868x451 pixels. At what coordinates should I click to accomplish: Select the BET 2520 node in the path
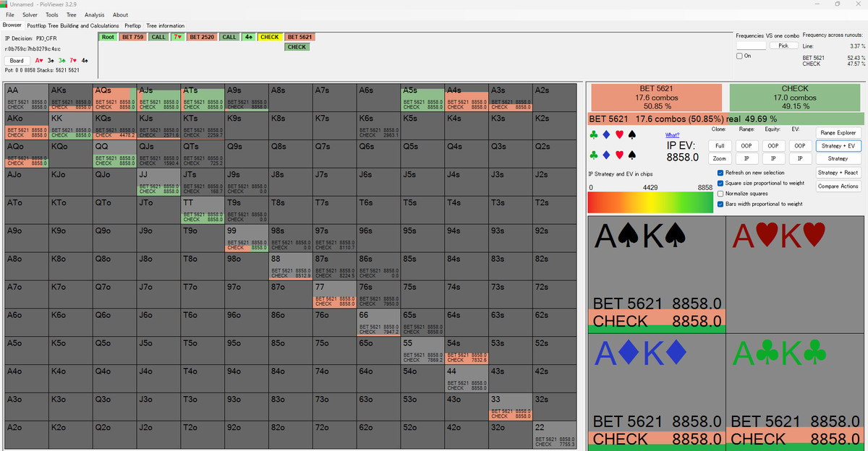pyautogui.click(x=202, y=37)
